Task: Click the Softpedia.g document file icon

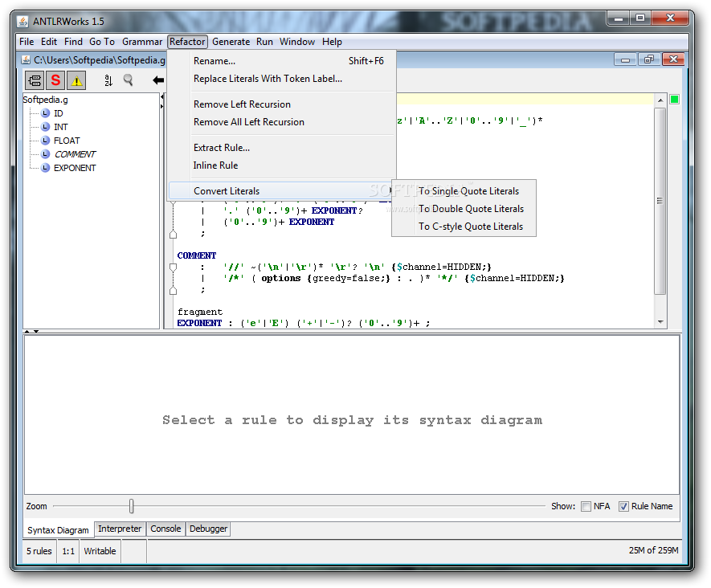Action: (26, 59)
